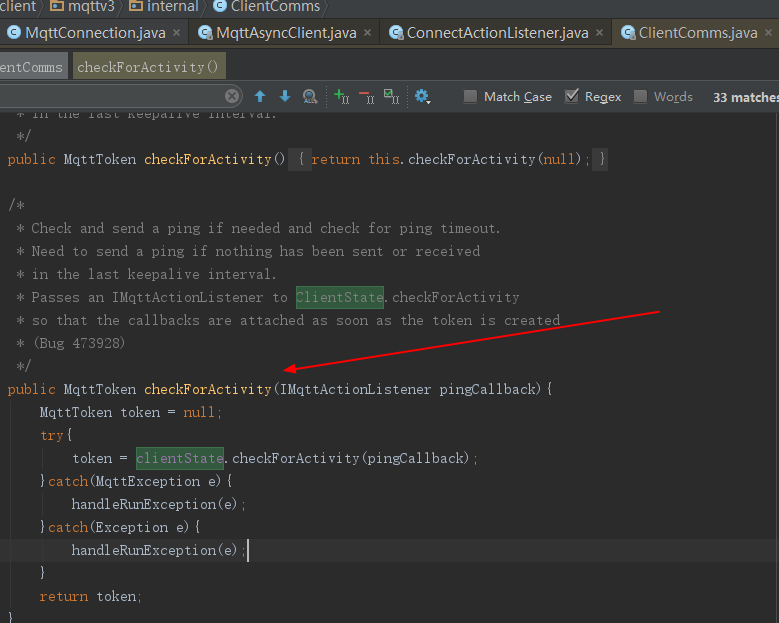779x623 pixels.
Task: Select all occurrences icon
Action: (391, 96)
